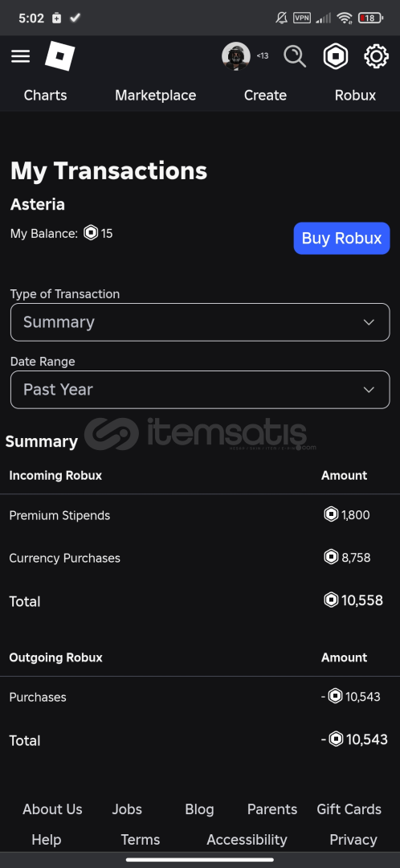
Task: Switch to the Charts tab
Action: [x=45, y=95]
